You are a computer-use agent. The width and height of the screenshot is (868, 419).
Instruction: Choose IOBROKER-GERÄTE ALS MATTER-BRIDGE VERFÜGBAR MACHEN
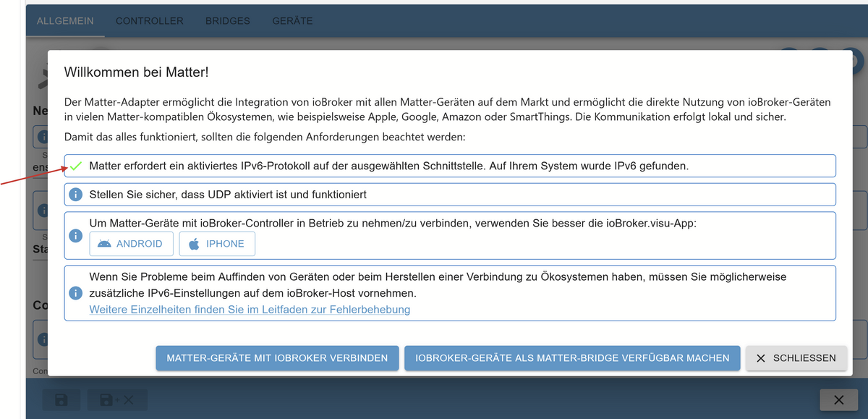point(572,358)
